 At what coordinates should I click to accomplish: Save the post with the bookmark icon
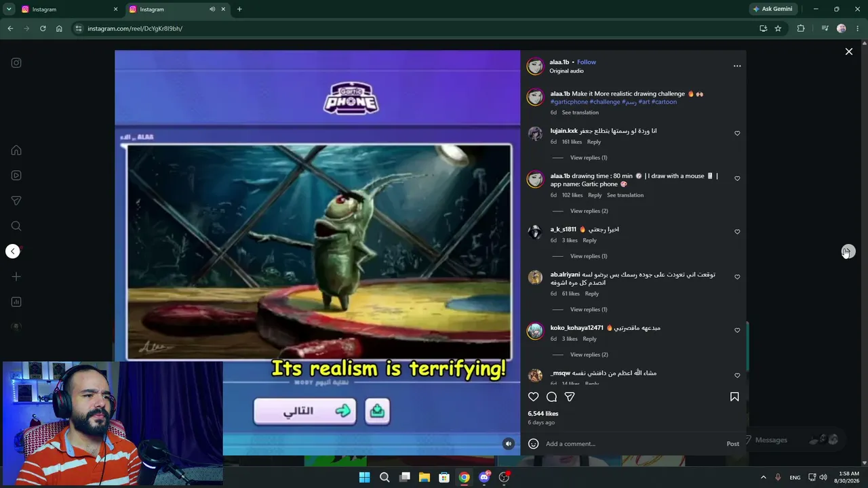[x=734, y=397]
